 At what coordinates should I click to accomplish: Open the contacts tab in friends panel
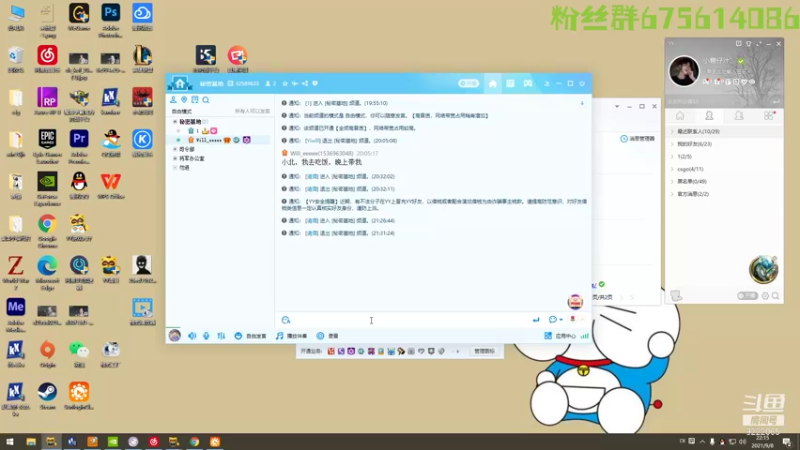coord(709,116)
